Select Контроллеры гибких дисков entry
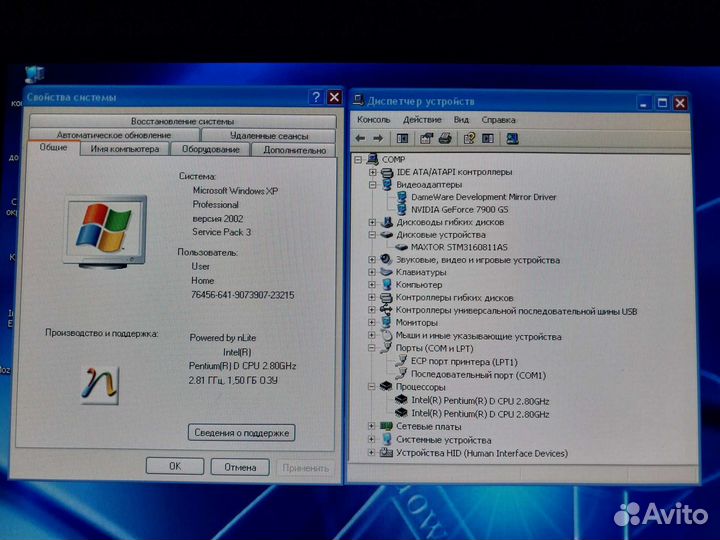Screen dimensions: 720x540 tap(454, 298)
